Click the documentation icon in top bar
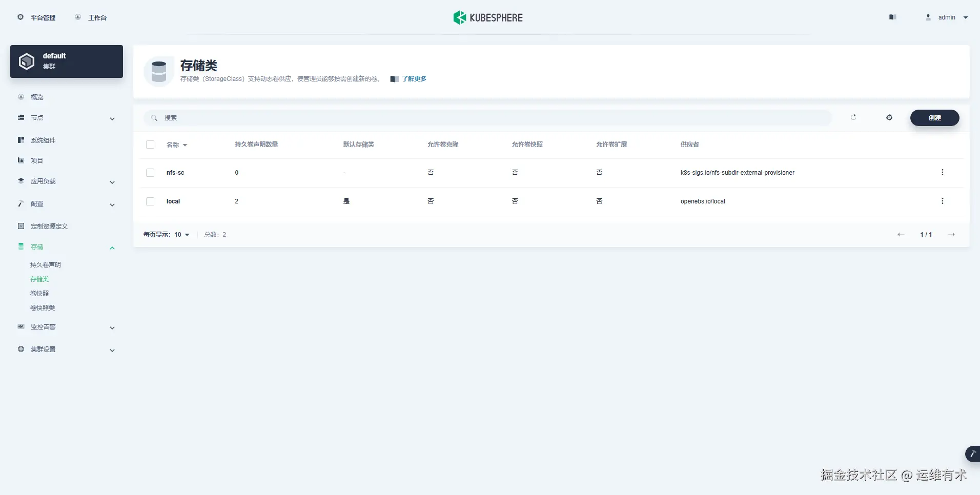 click(892, 17)
